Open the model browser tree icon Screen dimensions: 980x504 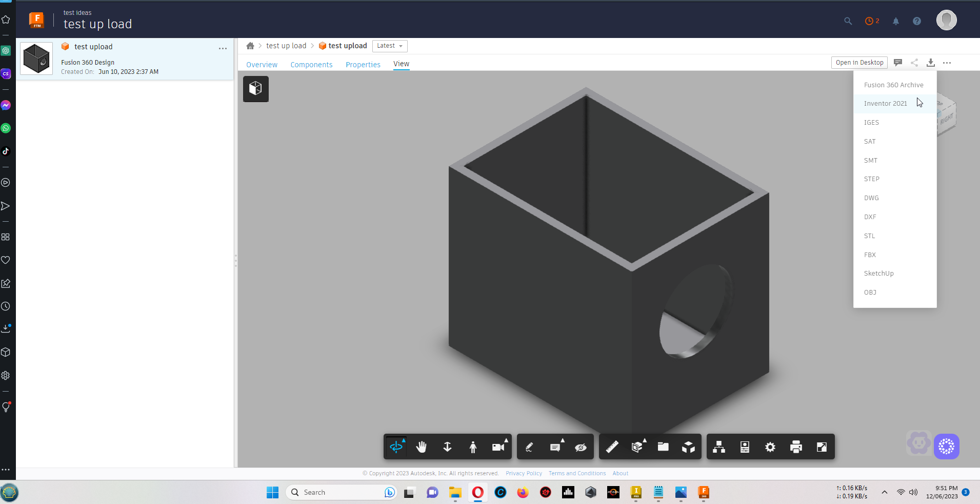tap(719, 447)
